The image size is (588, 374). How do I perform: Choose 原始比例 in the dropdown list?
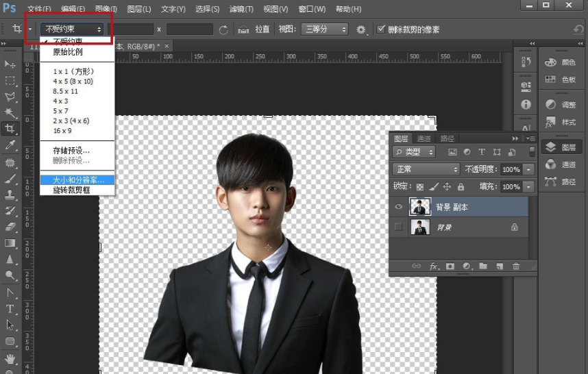click(x=68, y=52)
